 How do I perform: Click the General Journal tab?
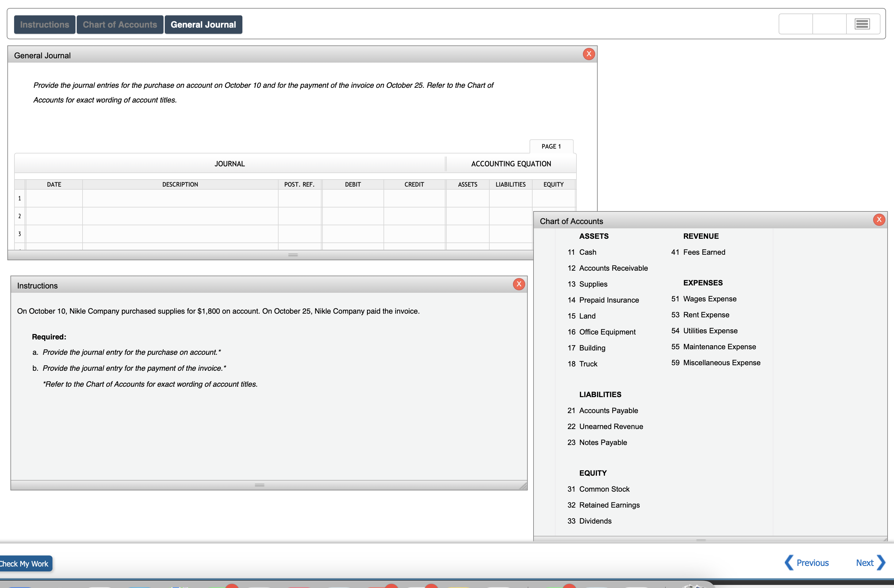[203, 25]
